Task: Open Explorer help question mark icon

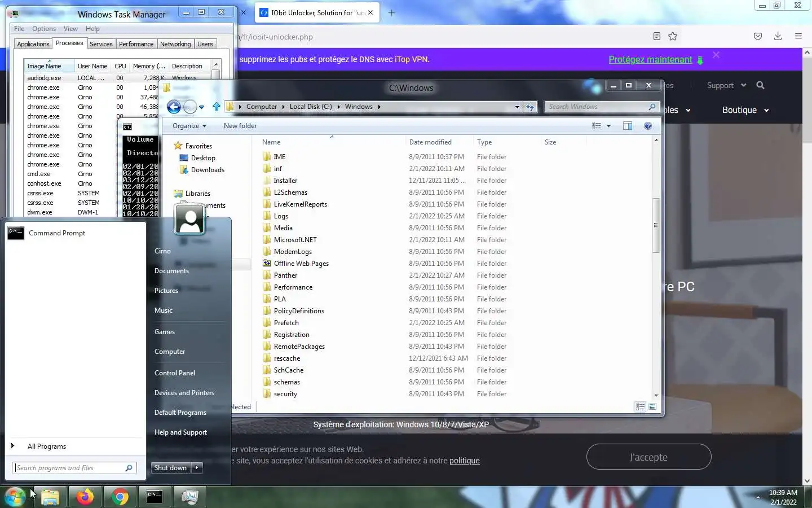Action: coord(648,126)
